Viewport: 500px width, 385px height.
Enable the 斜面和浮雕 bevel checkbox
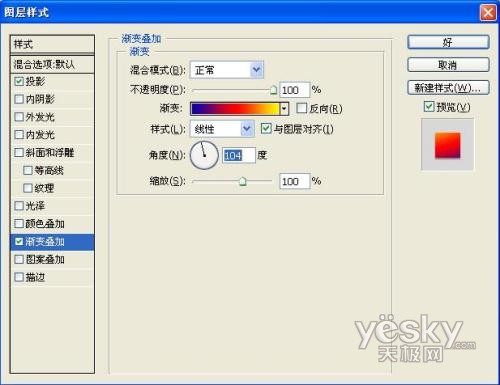tap(19, 153)
